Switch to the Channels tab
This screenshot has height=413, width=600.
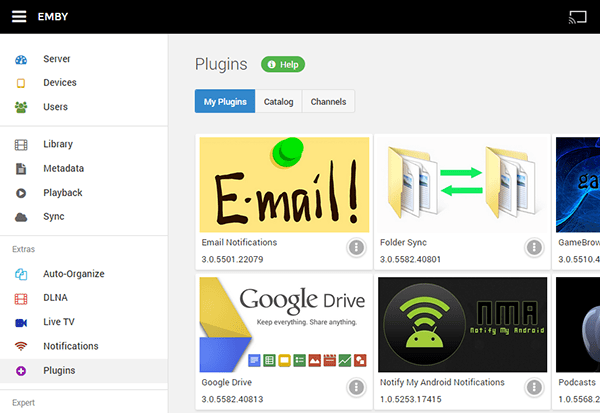[x=328, y=101]
